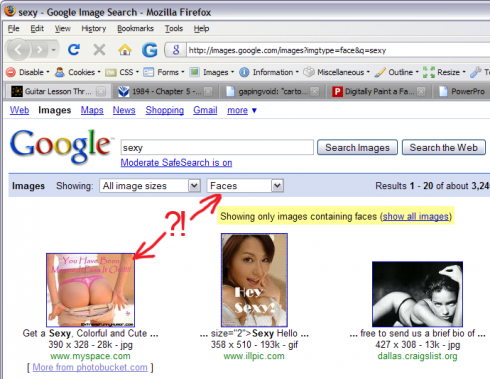
Task: Click the site favicon in the address bar
Action: [176, 50]
